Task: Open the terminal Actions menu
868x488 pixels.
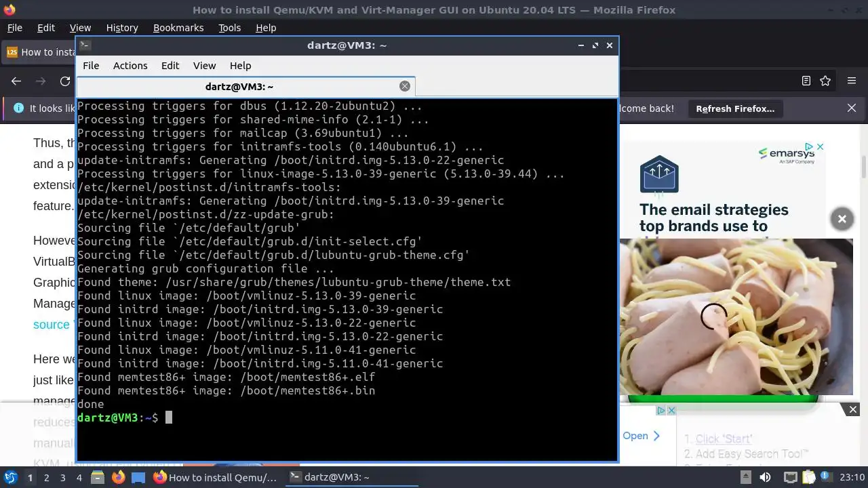Action: pyautogui.click(x=130, y=66)
